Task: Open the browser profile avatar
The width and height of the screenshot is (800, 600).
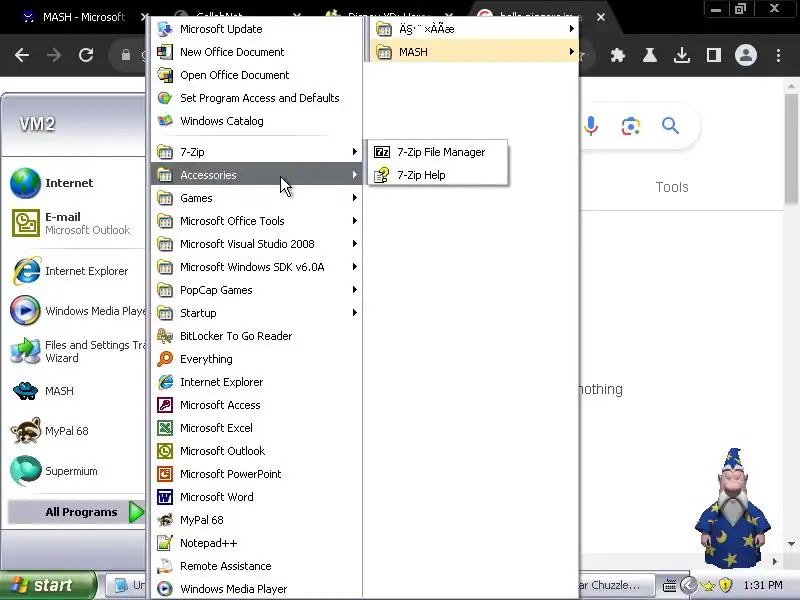Action: (x=746, y=55)
